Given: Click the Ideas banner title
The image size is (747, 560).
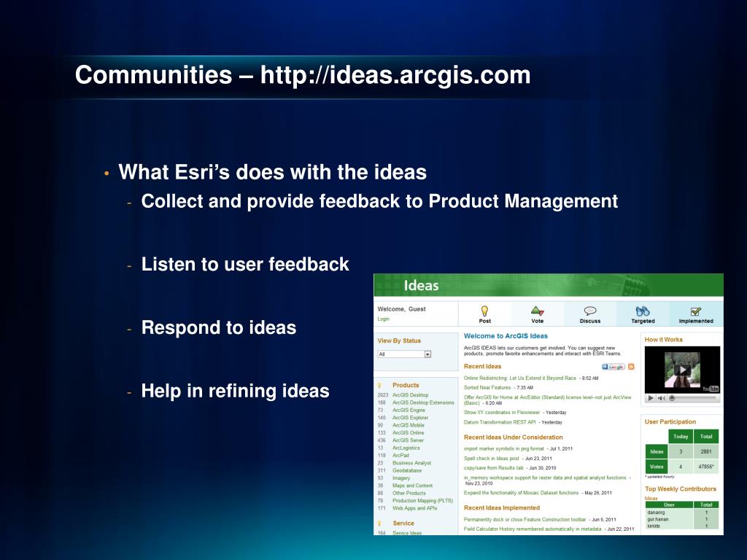Looking at the screenshot, I should pyautogui.click(x=421, y=286).
